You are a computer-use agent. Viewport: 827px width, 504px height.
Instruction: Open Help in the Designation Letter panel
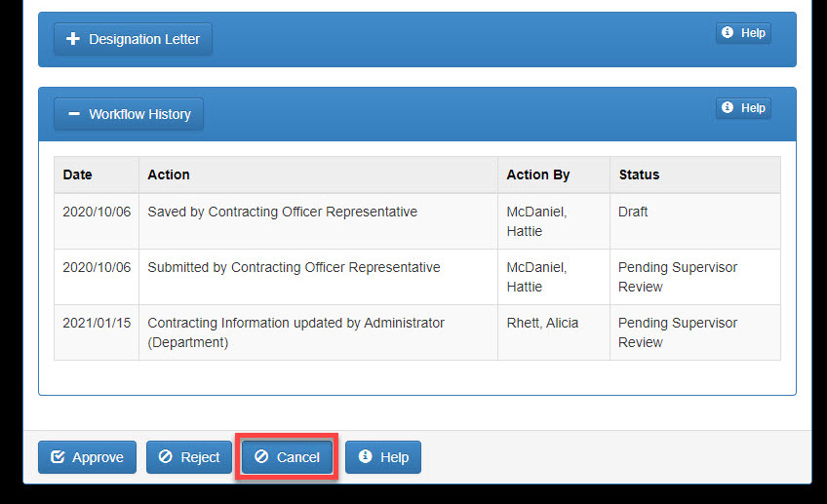tap(743, 33)
